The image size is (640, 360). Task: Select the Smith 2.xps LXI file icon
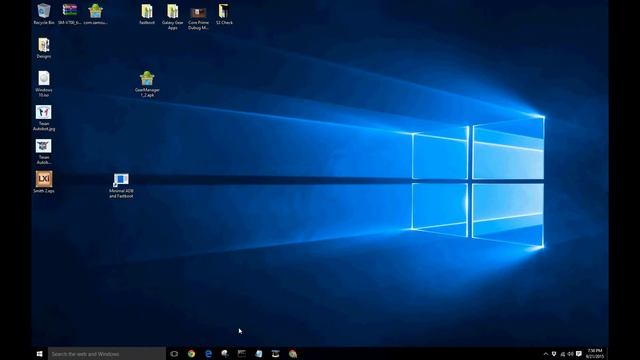(x=44, y=182)
